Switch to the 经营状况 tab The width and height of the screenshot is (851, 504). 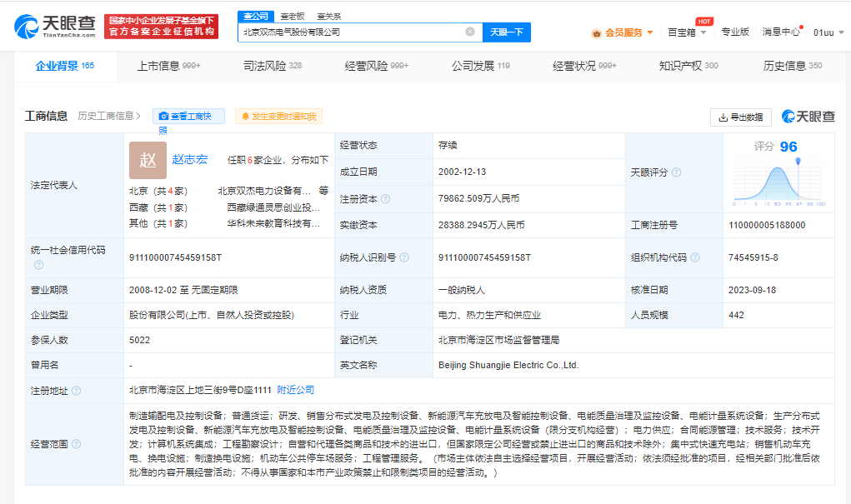pyautogui.click(x=584, y=66)
